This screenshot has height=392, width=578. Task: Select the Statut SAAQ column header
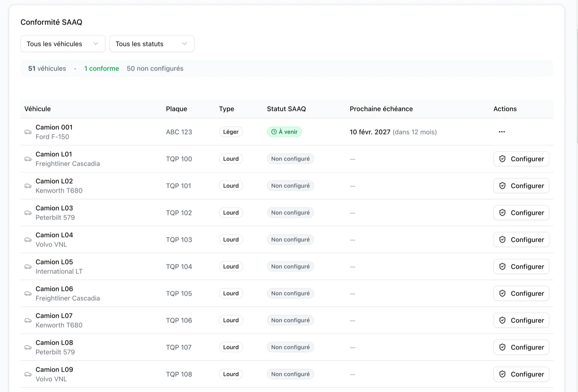click(x=286, y=109)
